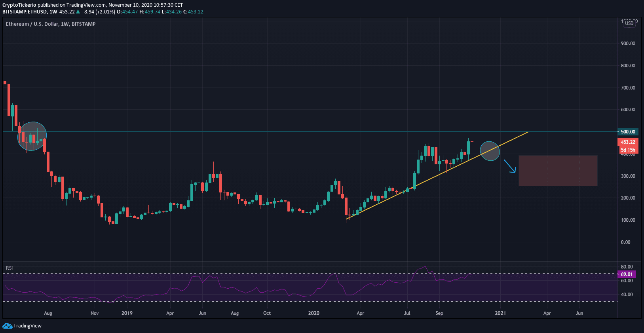644x333 pixels.
Task: Click the 500.00 price level label
Action: [628, 132]
